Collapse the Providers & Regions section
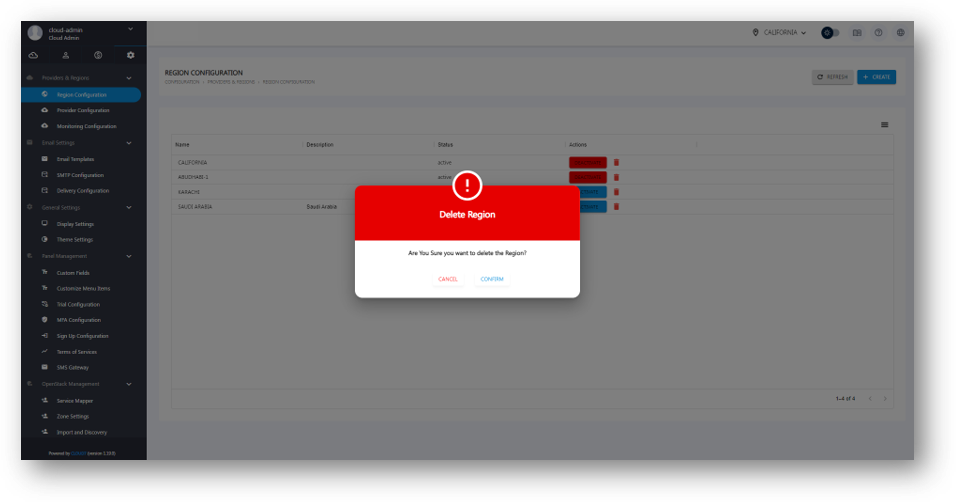Screen dimensions: 956x502 [129, 78]
